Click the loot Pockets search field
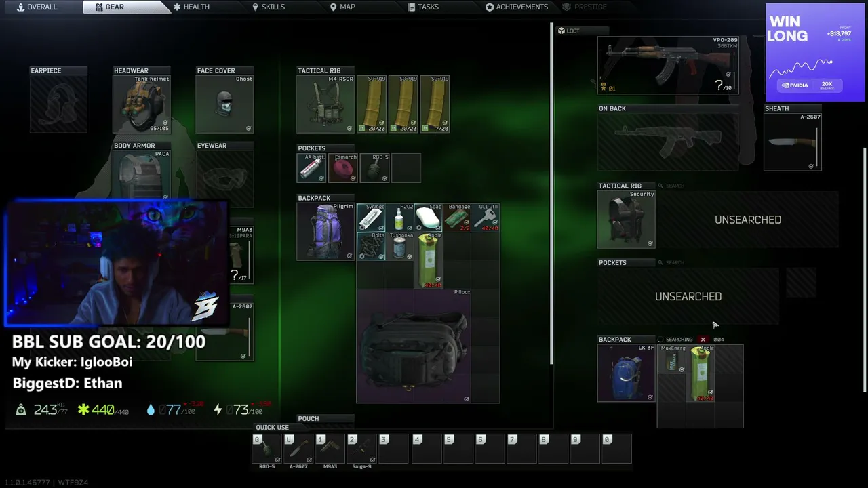 coord(671,262)
